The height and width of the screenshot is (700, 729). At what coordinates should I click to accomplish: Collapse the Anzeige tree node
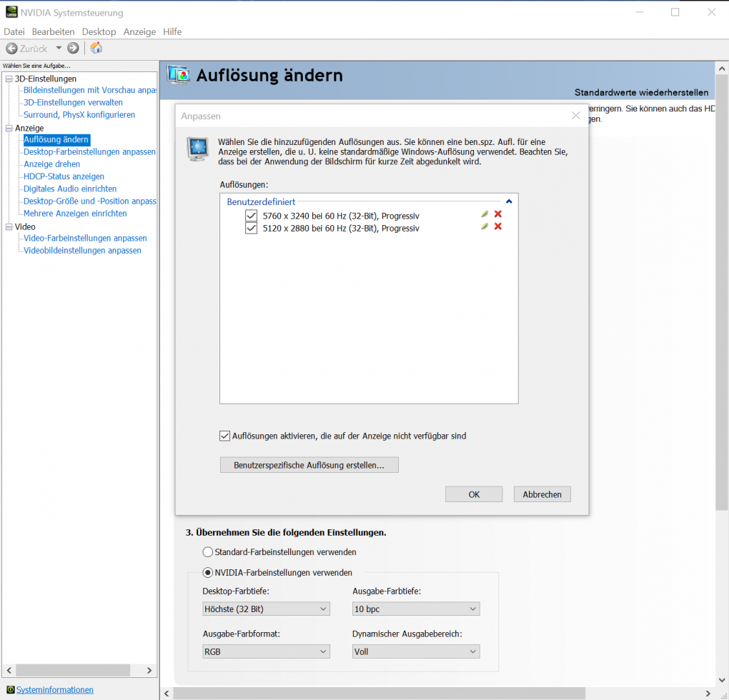click(9, 128)
